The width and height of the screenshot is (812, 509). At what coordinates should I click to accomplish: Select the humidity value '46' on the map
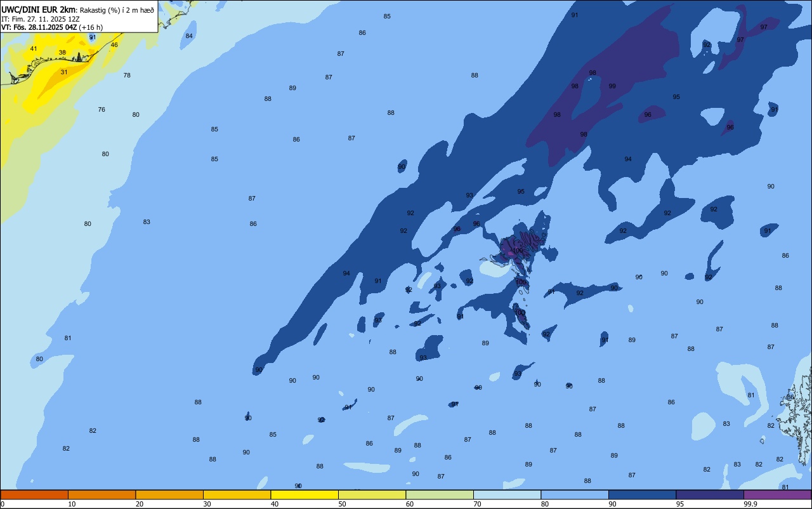coord(114,45)
